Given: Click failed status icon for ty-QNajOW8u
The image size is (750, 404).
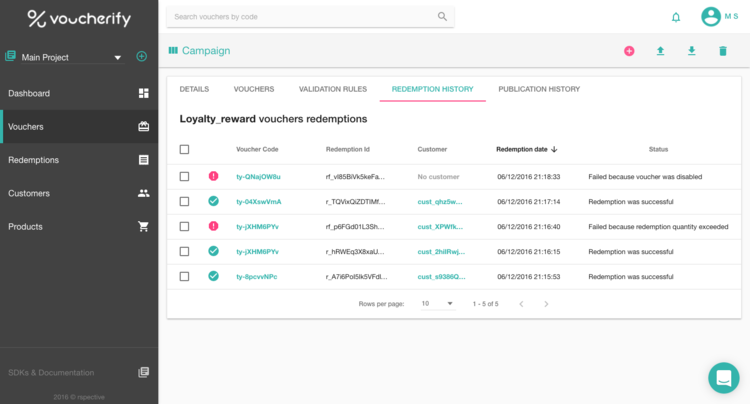Looking at the screenshot, I should click(x=214, y=176).
